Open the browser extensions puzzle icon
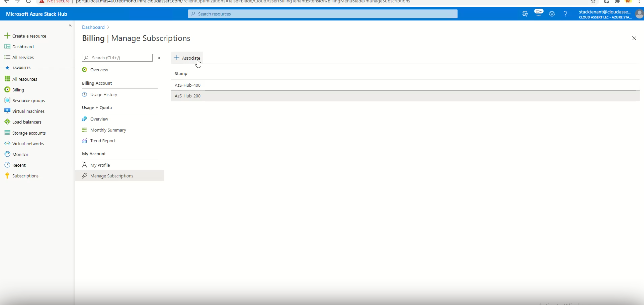The width and height of the screenshot is (644, 305). pos(617,1)
